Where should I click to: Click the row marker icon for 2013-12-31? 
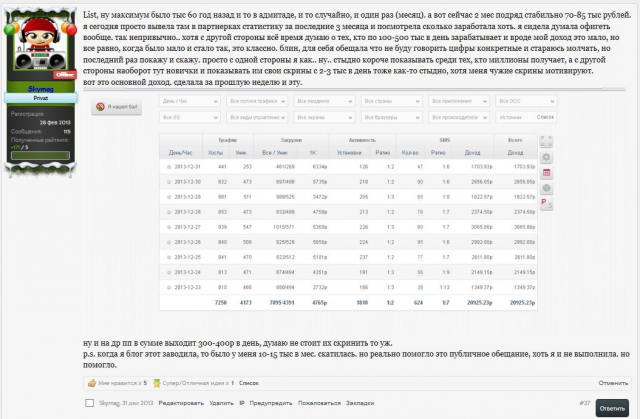[x=169, y=167]
